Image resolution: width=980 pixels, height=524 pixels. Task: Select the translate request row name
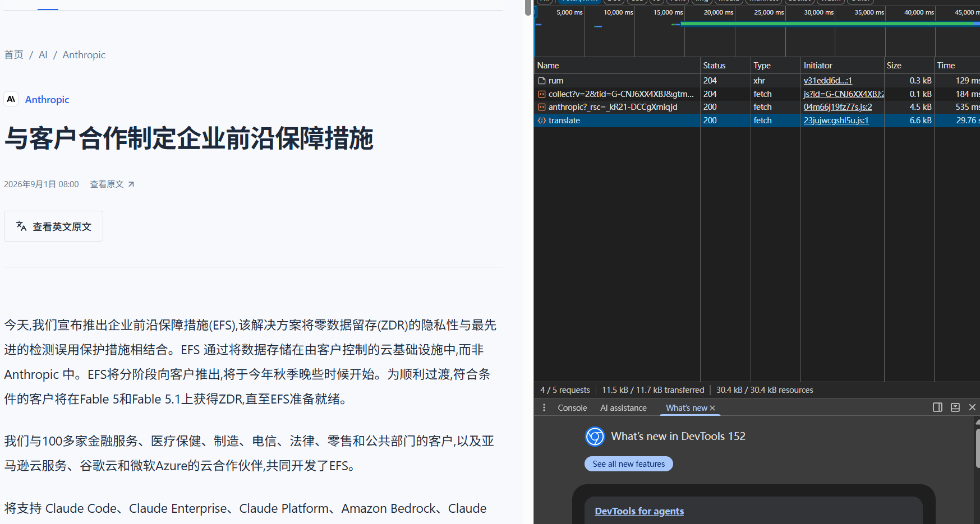click(564, 120)
